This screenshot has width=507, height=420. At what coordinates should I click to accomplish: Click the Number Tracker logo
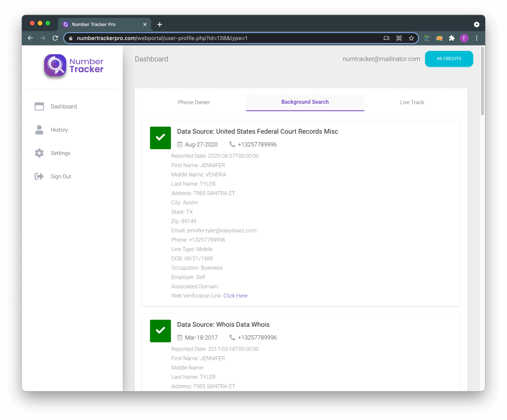point(74,65)
